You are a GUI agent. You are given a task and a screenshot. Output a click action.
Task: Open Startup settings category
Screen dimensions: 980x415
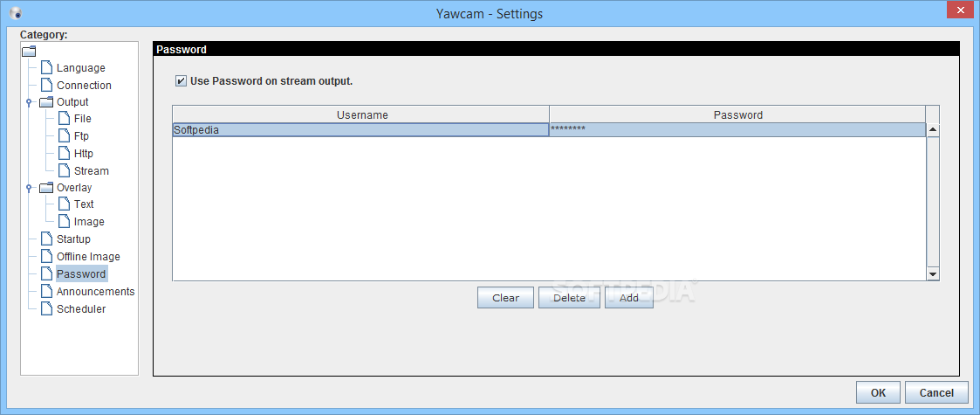pos(73,239)
